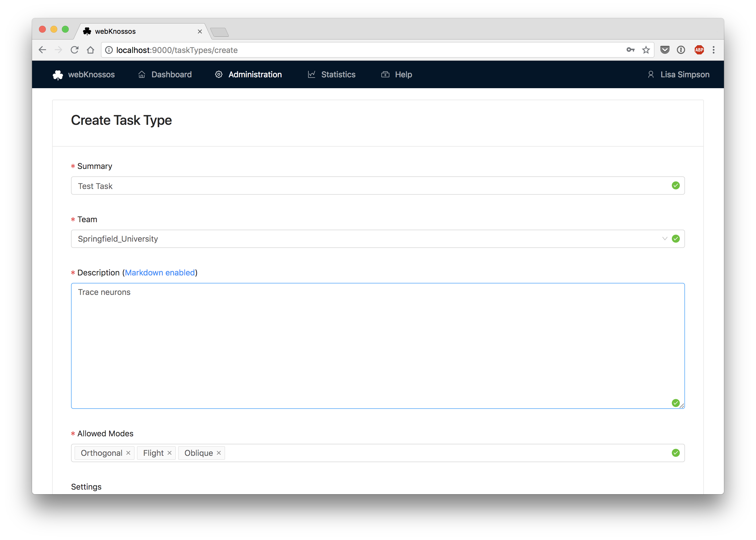The height and width of the screenshot is (540, 756).
Task: Remove the Flight mode tag
Action: [169, 453]
